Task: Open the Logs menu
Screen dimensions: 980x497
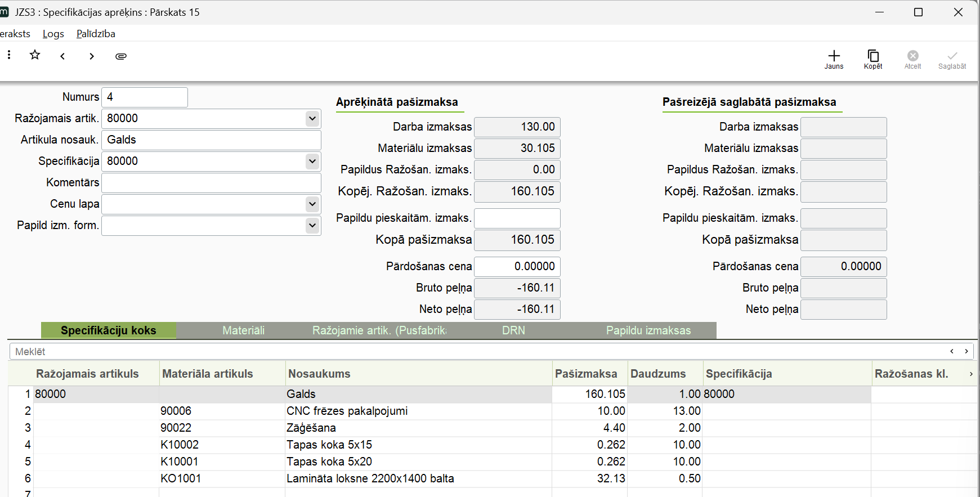Action: tap(53, 34)
